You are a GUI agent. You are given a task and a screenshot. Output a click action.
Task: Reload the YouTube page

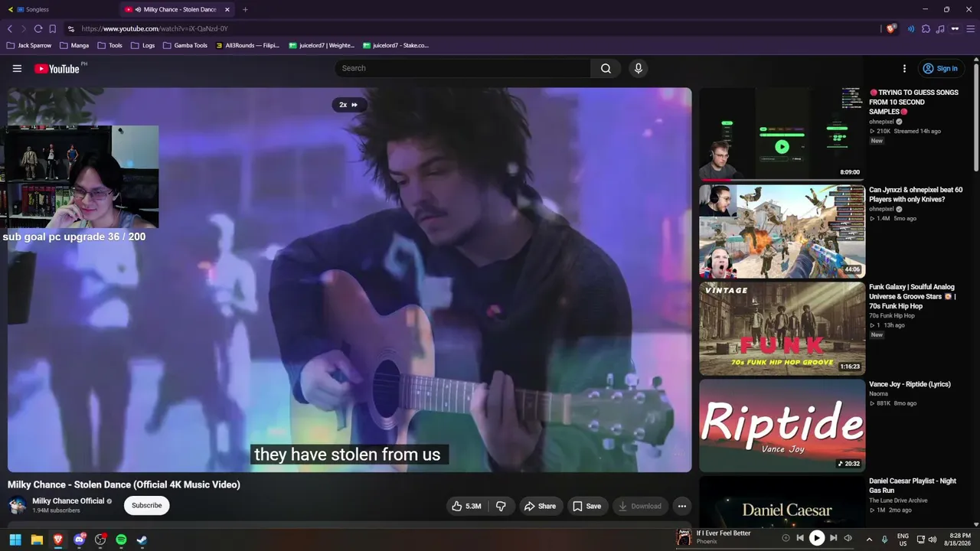[38, 28]
